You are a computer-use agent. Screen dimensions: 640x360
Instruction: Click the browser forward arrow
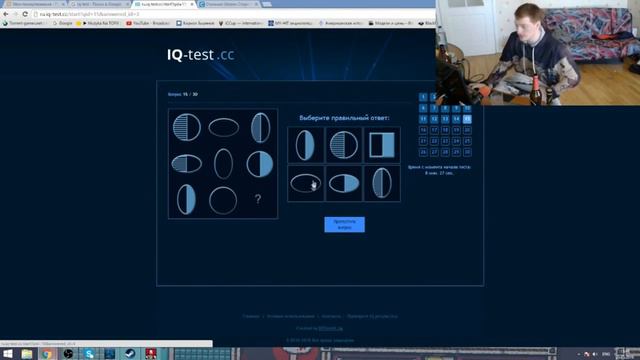(16, 14)
